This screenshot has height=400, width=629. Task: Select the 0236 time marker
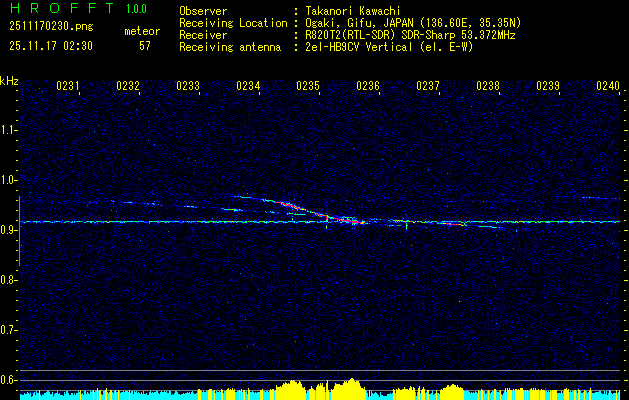(x=368, y=87)
